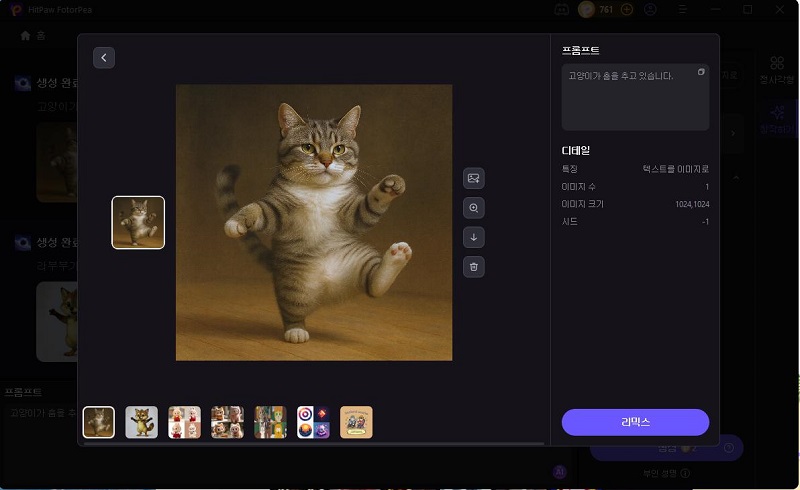The height and width of the screenshot is (490, 800).
Task: Zoom in using the magnifier icon
Action: coord(473,208)
